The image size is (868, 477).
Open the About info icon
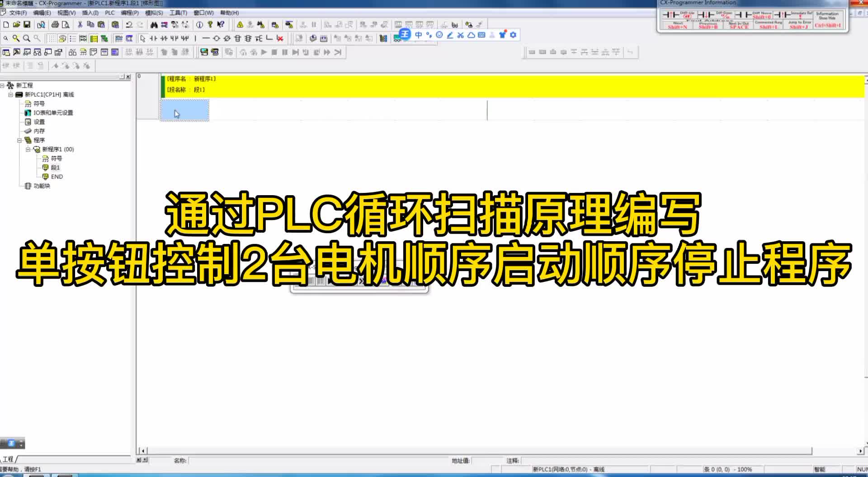(x=199, y=24)
